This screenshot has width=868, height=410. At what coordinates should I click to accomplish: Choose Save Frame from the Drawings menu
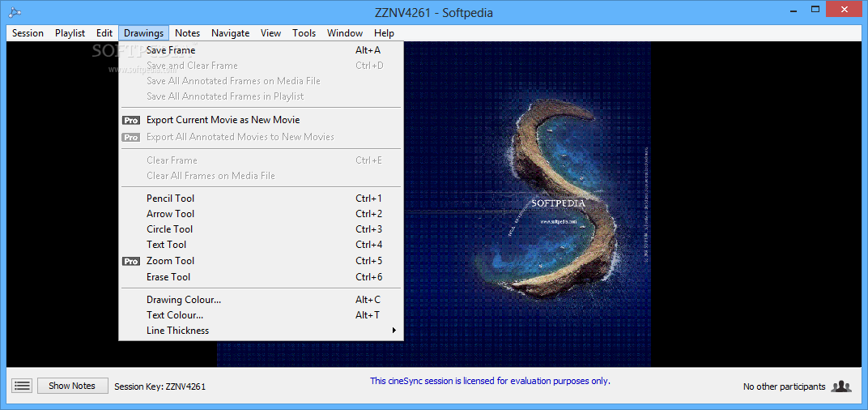point(262,50)
